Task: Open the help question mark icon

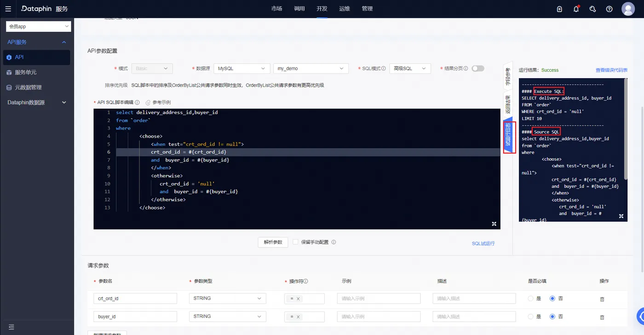Action: click(x=609, y=9)
